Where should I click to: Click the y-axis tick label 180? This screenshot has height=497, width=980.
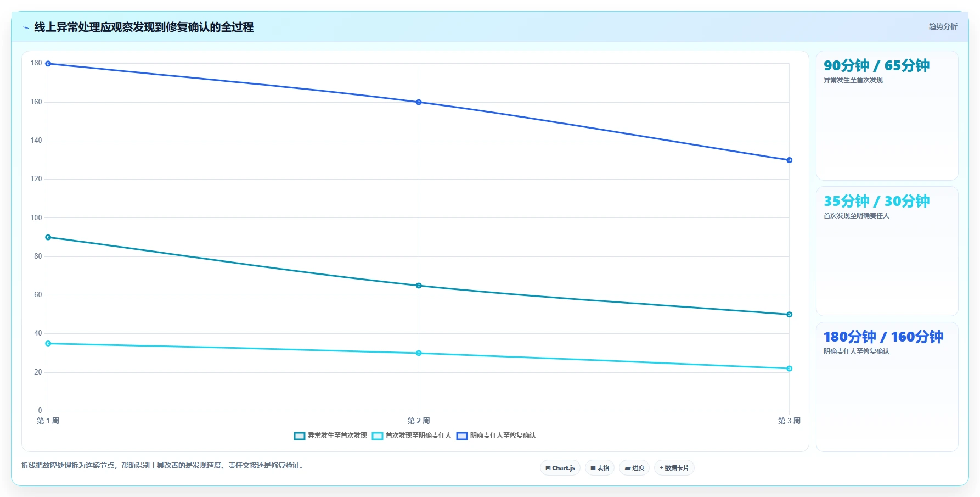[x=36, y=63]
